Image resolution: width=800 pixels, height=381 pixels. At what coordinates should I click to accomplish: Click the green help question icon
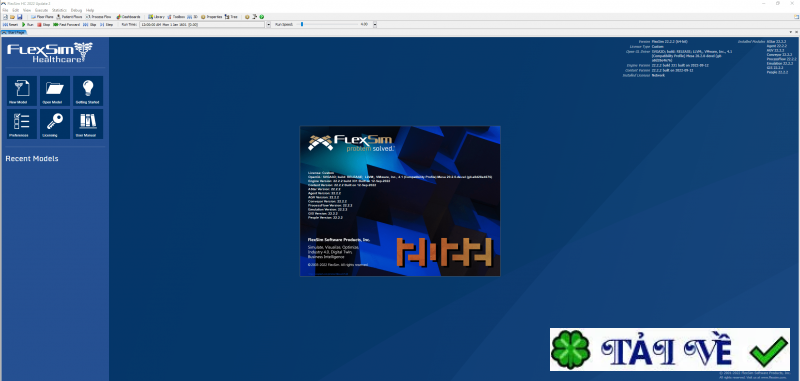(262, 17)
